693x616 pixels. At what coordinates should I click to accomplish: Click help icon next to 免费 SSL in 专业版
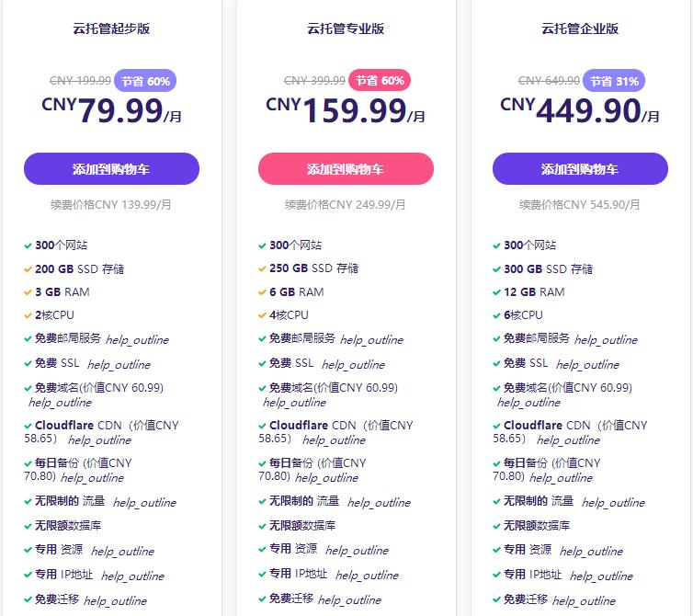point(353,365)
